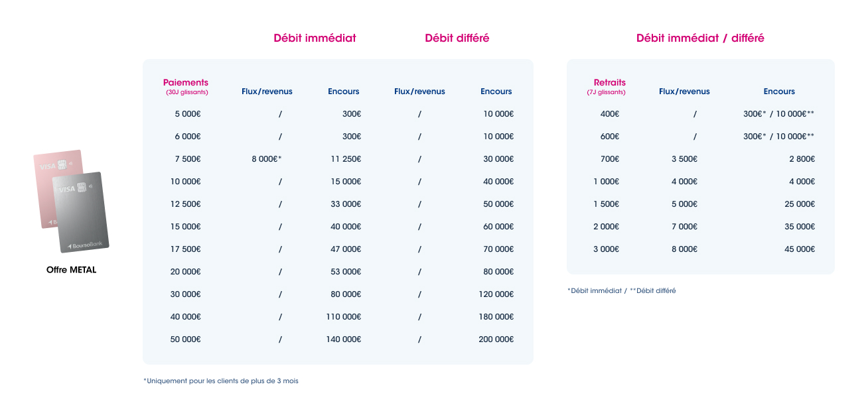The height and width of the screenshot is (419, 868).
Task: Click the footnote about clients over 3 months
Action: pyautogui.click(x=221, y=381)
